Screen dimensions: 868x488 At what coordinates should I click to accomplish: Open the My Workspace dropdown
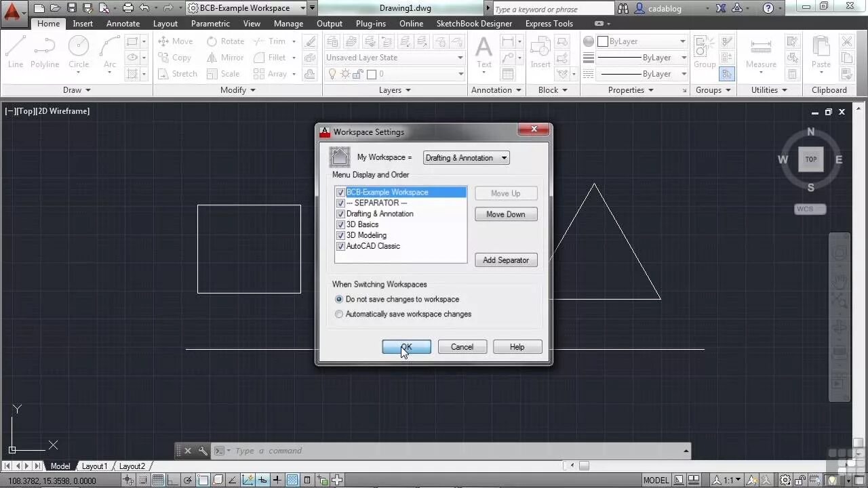[467, 158]
